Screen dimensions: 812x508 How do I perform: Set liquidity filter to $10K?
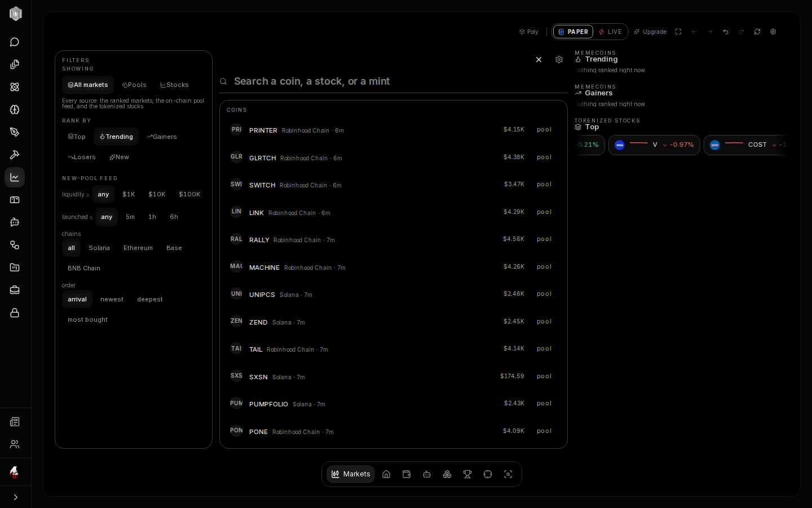[x=157, y=194]
